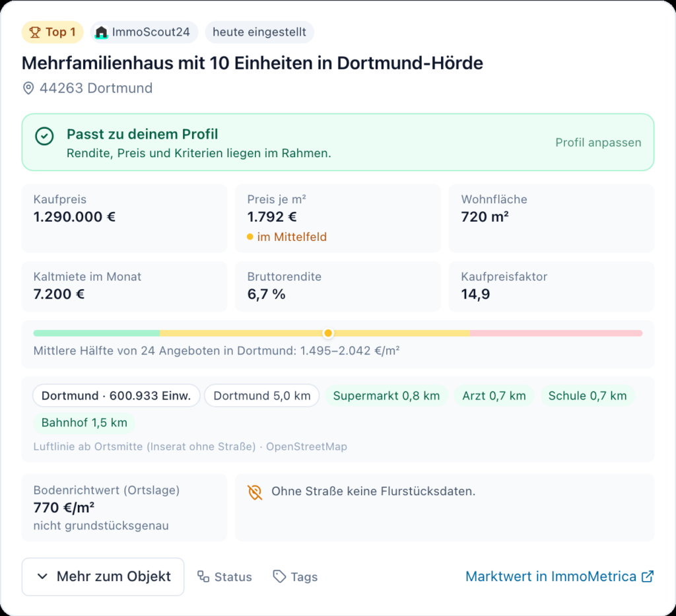Click the Kaufpreisfaktor value 14,9
Viewport: 676px width, 616px height.
coord(475,294)
